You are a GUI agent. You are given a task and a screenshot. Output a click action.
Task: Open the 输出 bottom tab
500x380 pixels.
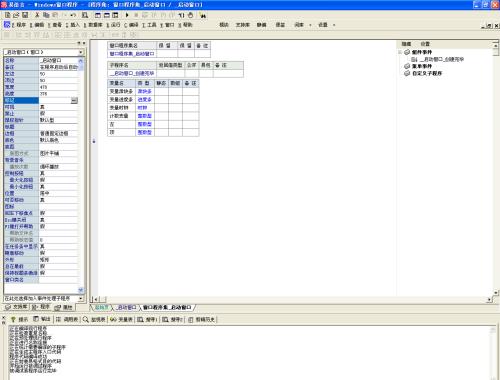(x=42, y=319)
